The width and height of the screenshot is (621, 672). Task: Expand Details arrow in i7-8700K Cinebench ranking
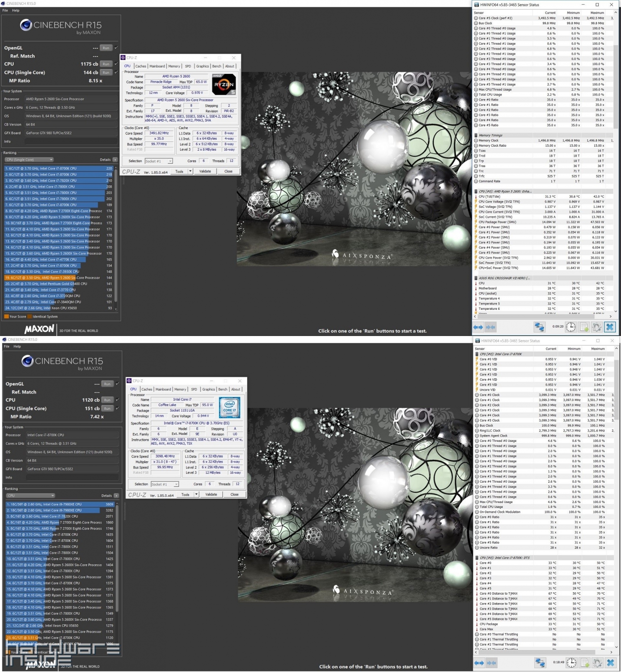(117, 496)
